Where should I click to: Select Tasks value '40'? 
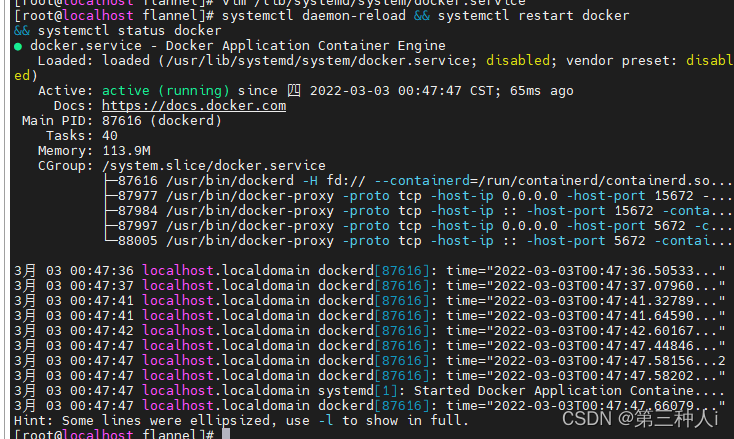(110, 136)
